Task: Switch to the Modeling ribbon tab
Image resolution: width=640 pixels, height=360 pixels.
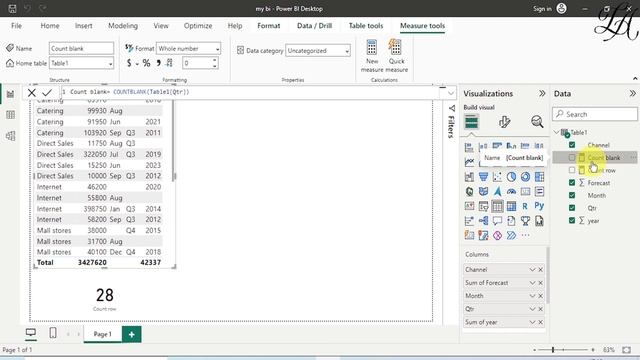Action: (x=123, y=26)
